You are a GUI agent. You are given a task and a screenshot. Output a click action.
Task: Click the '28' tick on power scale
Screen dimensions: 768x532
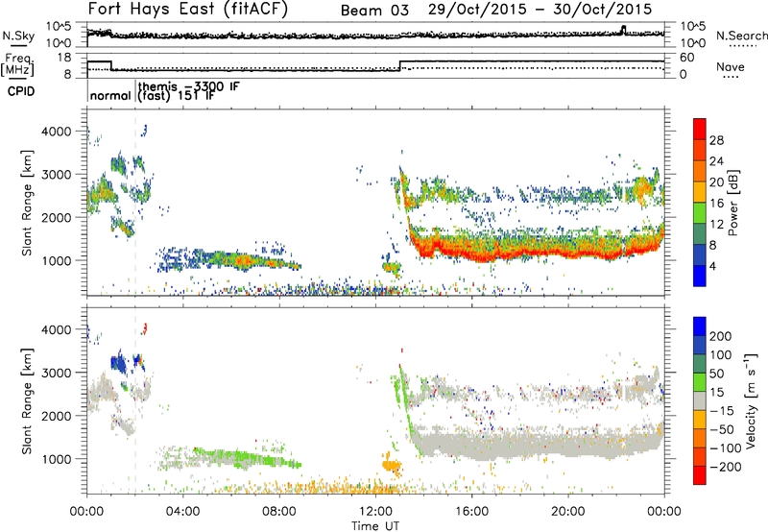pos(716,140)
